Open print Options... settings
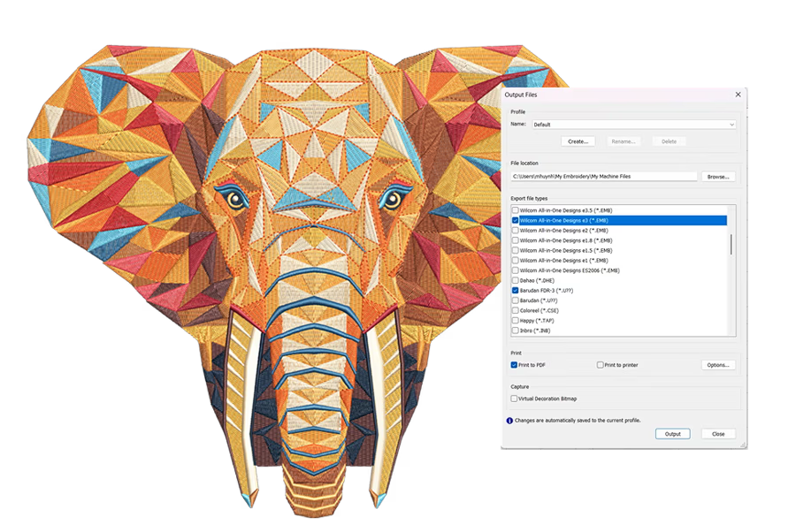Screen dimensions: 796x532 pos(718,365)
